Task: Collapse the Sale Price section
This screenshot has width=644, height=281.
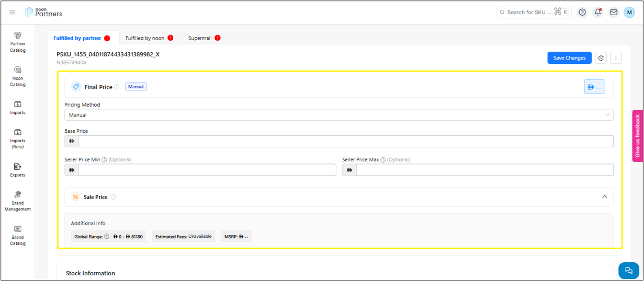Action: [x=604, y=197]
